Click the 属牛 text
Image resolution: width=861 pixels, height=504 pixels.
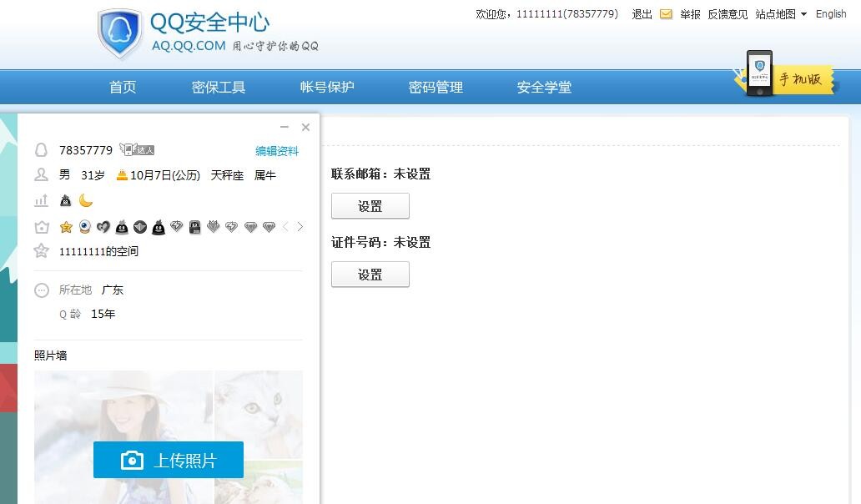pos(265,175)
